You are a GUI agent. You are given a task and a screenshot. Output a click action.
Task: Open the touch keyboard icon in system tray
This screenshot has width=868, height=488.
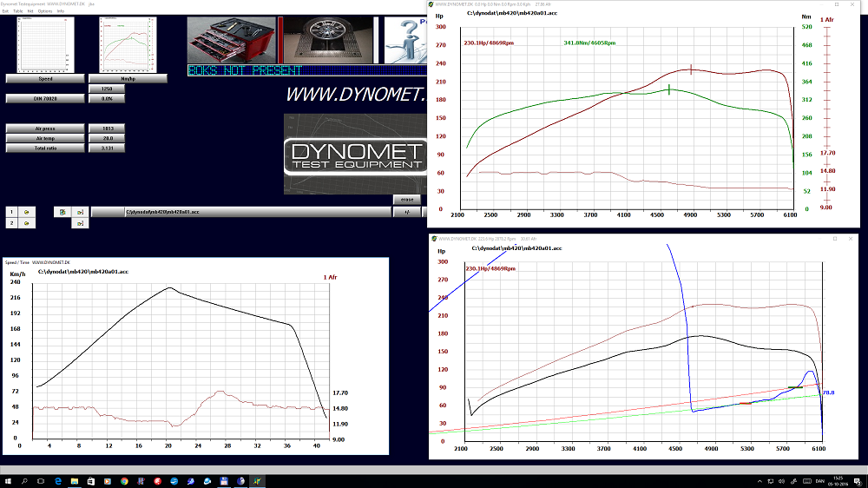807,481
